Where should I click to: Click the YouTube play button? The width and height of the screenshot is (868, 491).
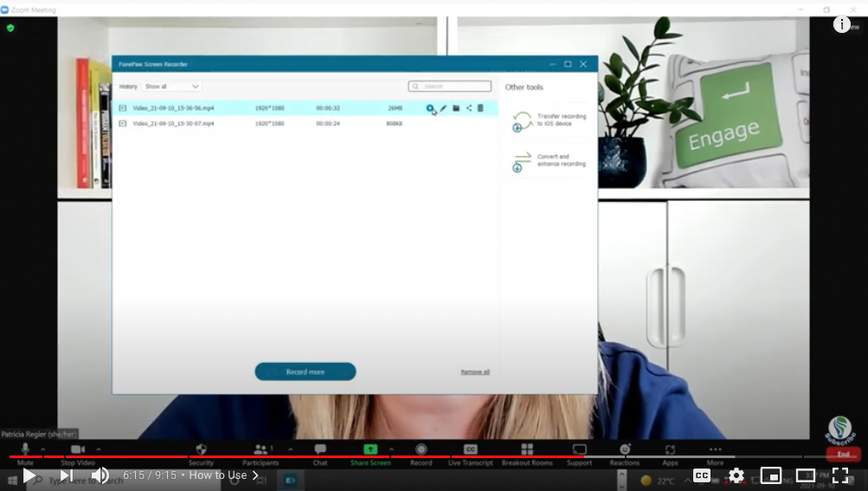pos(29,475)
